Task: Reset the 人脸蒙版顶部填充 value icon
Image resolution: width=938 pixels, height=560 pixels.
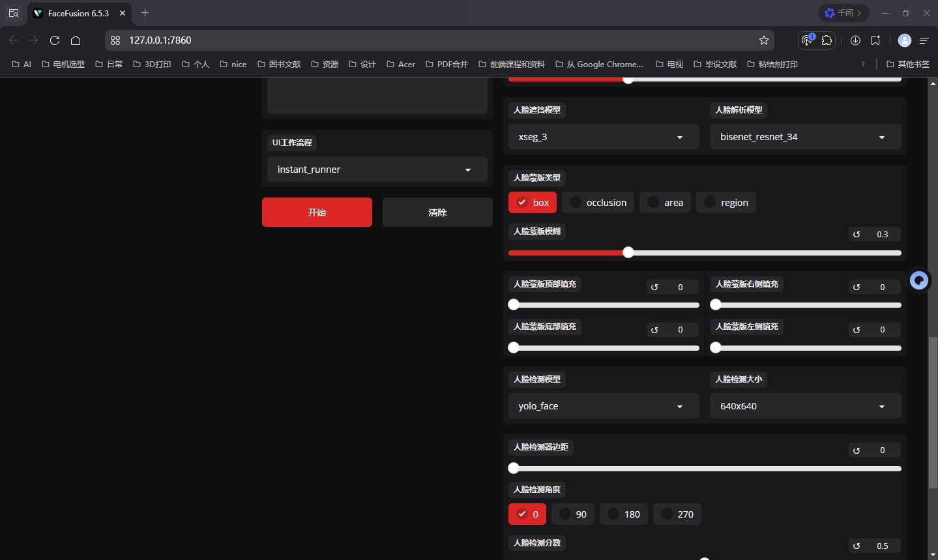Action: click(x=654, y=287)
